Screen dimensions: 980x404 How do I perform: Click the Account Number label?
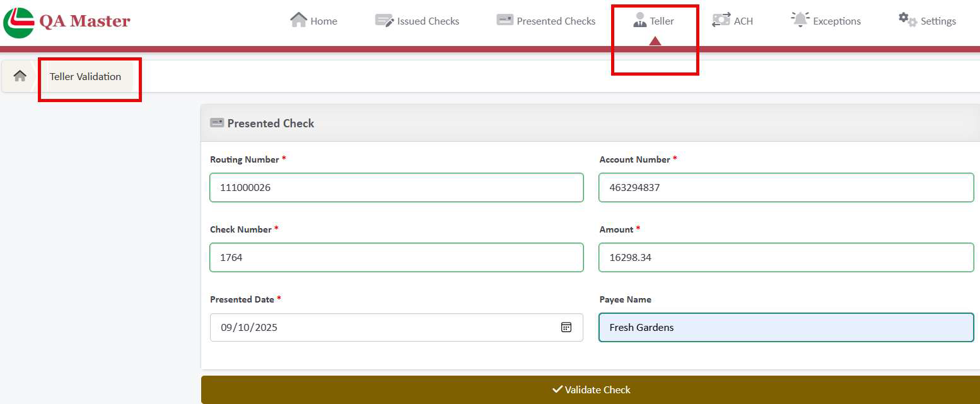click(x=634, y=159)
